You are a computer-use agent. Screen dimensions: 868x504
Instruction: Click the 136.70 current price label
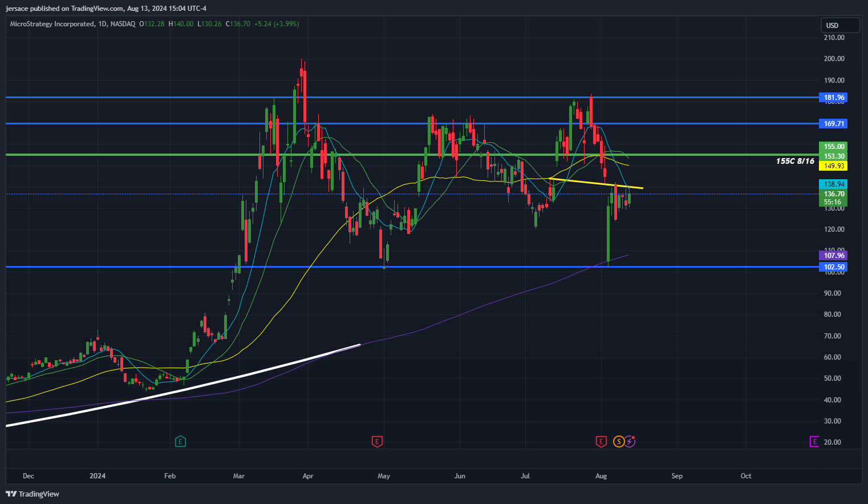coord(833,194)
